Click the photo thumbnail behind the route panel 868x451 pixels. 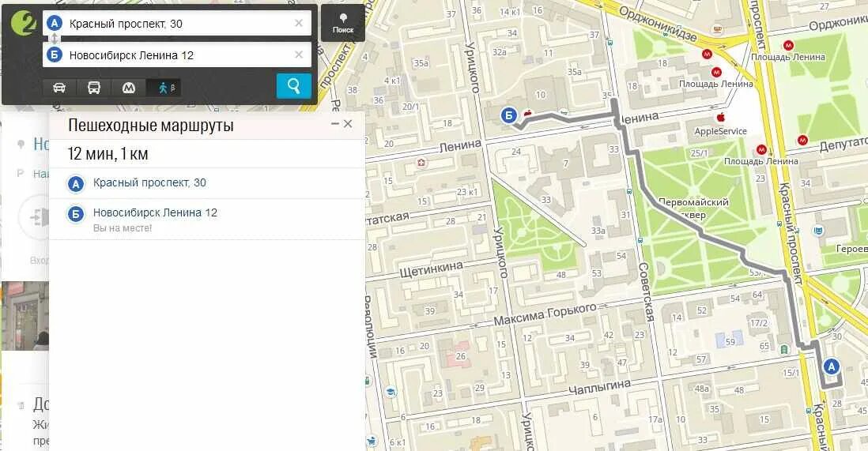coord(25,315)
